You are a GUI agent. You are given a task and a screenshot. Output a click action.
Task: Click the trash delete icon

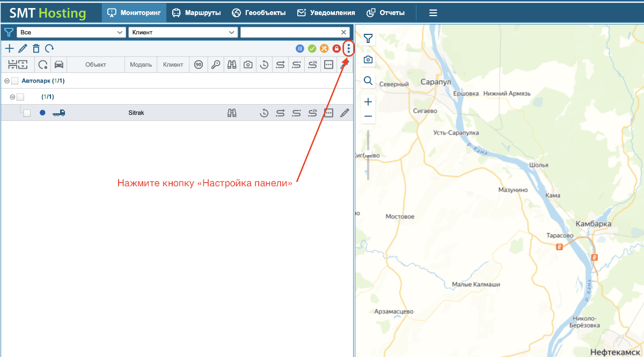click(x=36, y=49)
